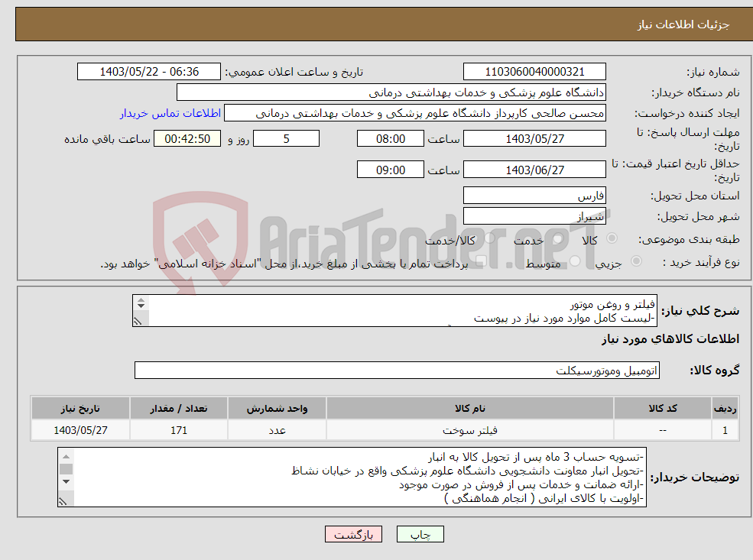The height and width of the screenshot is (560, 753).
Task: Click the جزئیات اطلاعات نیاز page header
Action: tap(683, 24)
